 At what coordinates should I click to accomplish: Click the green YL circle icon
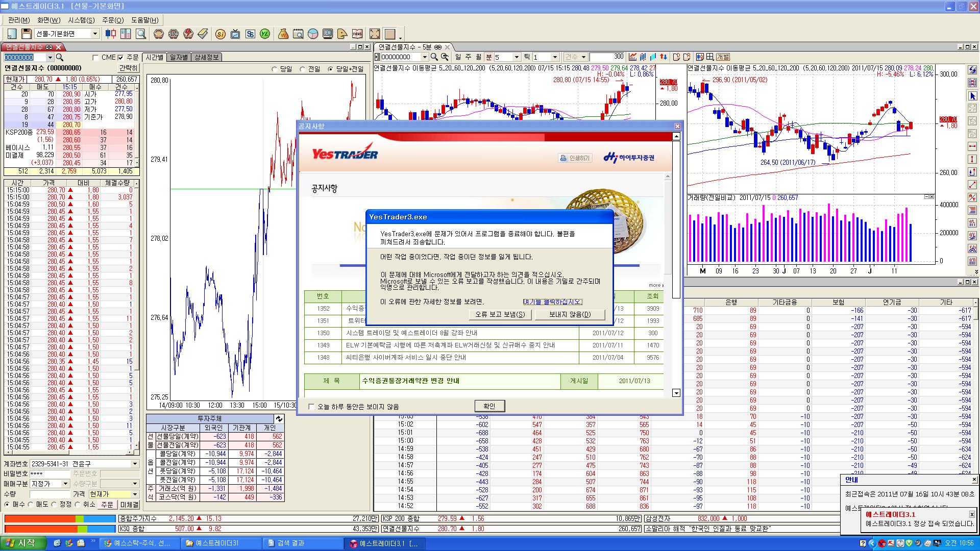264,34
